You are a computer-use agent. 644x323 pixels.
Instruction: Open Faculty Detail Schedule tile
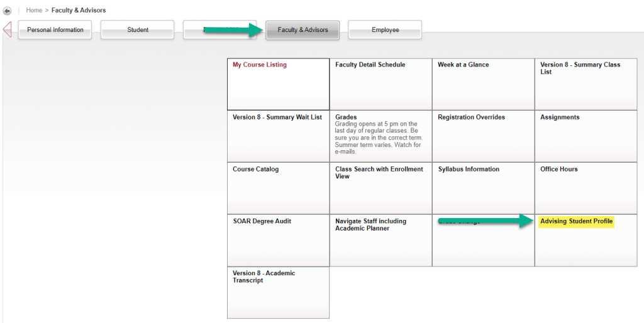tap(370, 65)
